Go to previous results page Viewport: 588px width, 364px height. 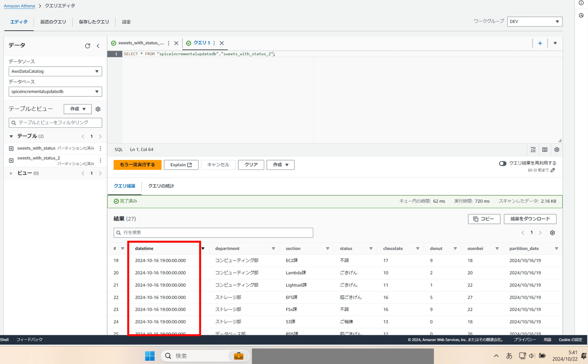pos(523,233)
